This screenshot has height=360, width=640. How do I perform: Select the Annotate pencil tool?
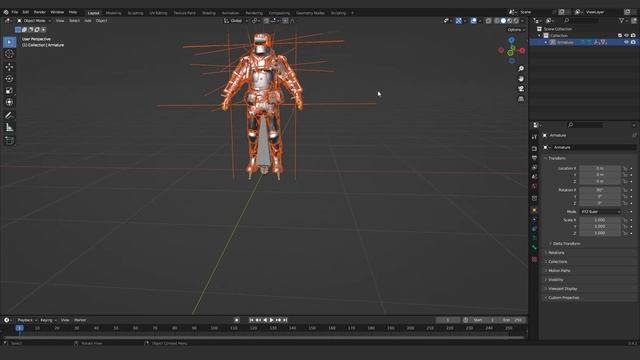pyautogui.click(x=9, y=116)
